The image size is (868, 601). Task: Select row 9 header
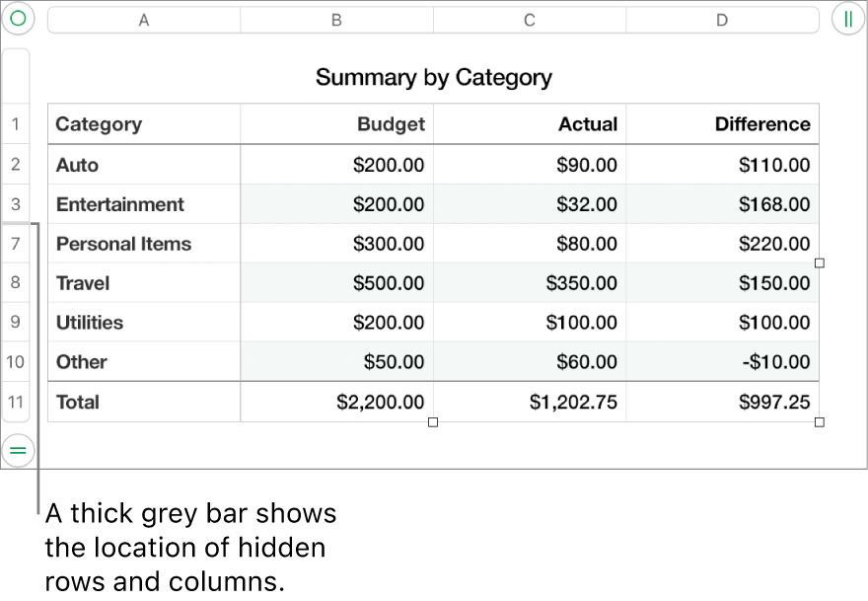[x=16, y=322]
